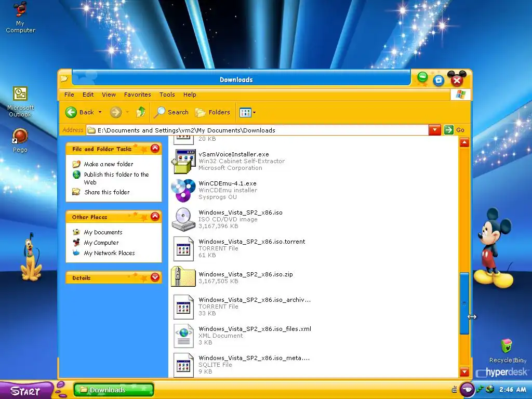The image size is (532, 399).
Task: Go to My Documents link
Action: (x=103, y=232)
